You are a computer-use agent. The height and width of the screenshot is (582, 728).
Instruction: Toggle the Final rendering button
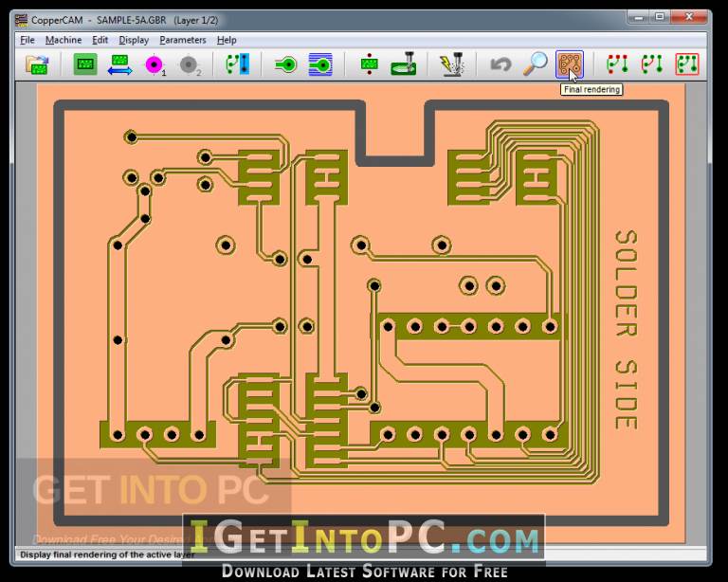570,64
